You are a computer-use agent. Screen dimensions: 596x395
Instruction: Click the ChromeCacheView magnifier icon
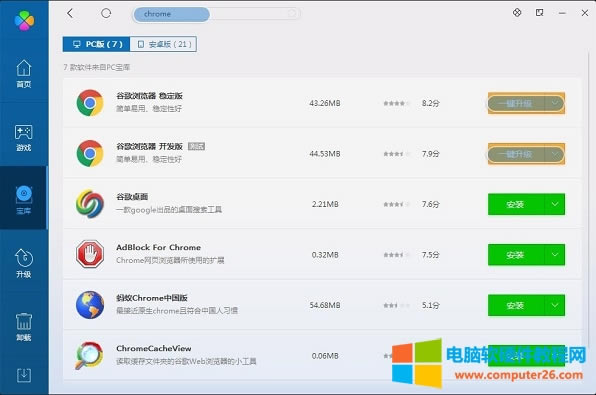click(89, 355)
